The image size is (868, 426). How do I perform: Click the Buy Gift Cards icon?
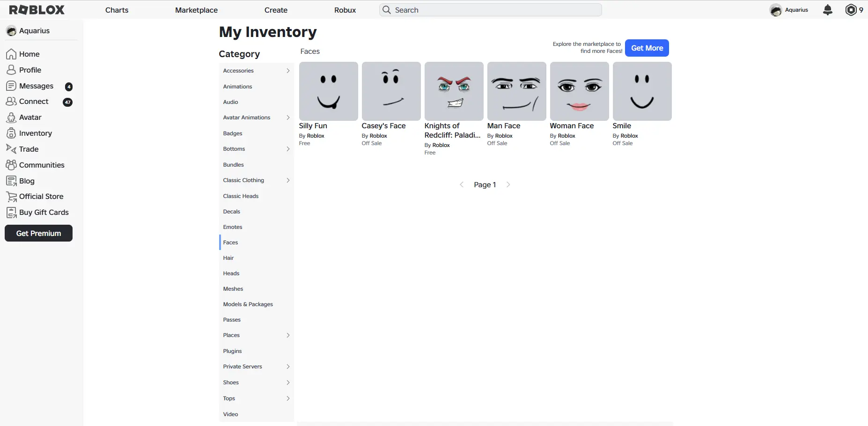pyautogui.click(x=11, y=213)
